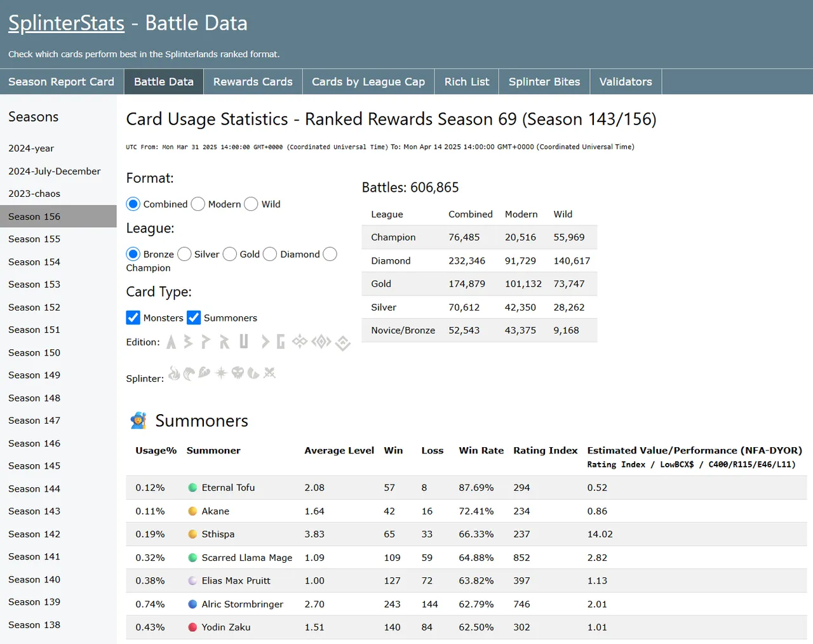This screenshot has width=813, height=644.
Task: Click the 87.69% win rate value
Action: 476,488
